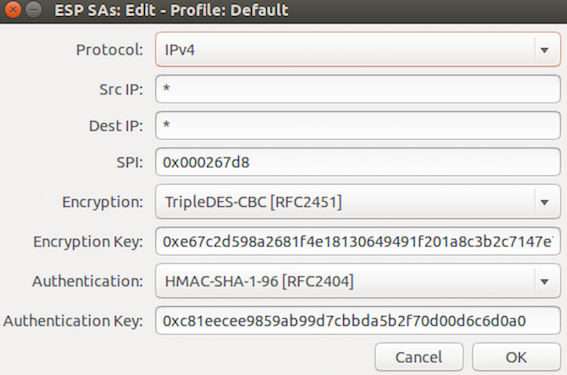
Task: Click the dialog title bar text
Action: [x=171, y=10]
